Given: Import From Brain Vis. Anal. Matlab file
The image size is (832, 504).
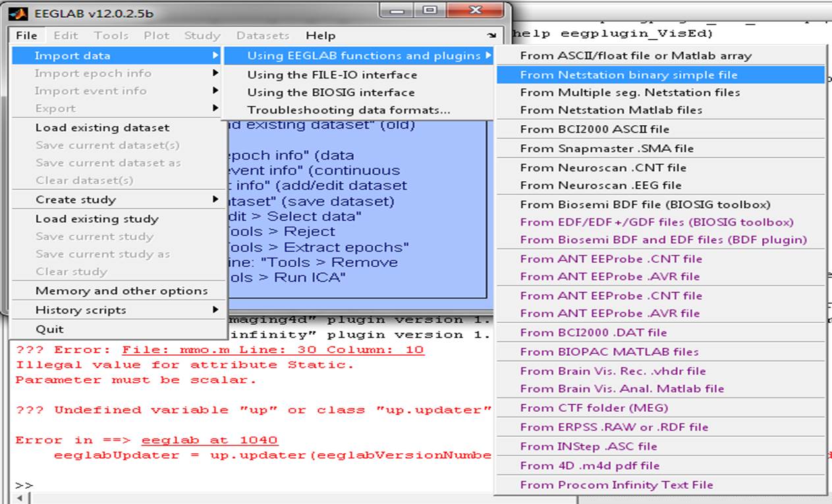Looking at the screenshot, I should [x=661, y=389].
